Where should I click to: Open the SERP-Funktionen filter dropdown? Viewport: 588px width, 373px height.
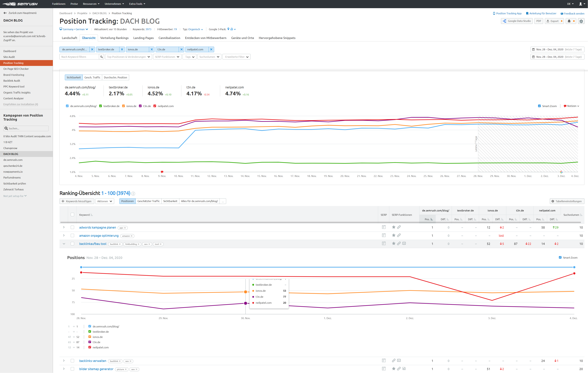(x=167, y=57)
